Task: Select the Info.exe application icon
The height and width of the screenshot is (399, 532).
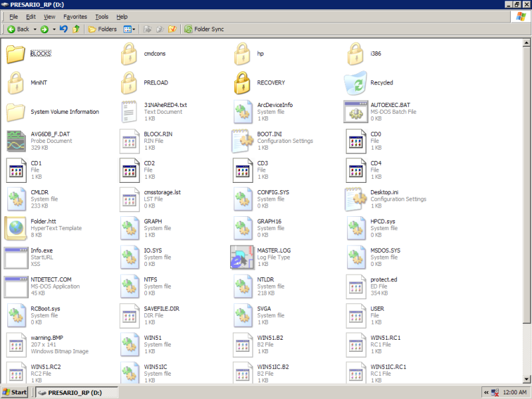Action: 15,257
